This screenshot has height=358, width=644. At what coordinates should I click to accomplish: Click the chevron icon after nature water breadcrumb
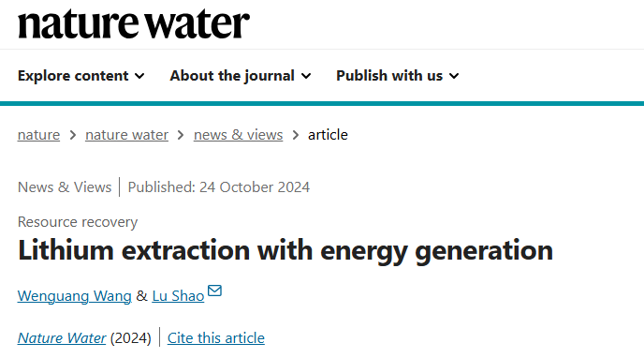tap(181, 135)
